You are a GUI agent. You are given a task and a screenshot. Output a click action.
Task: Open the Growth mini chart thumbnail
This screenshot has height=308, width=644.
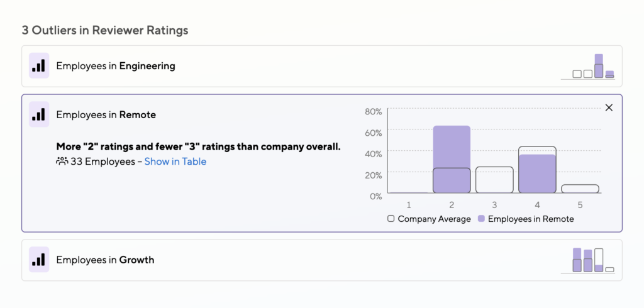(588, 260)
